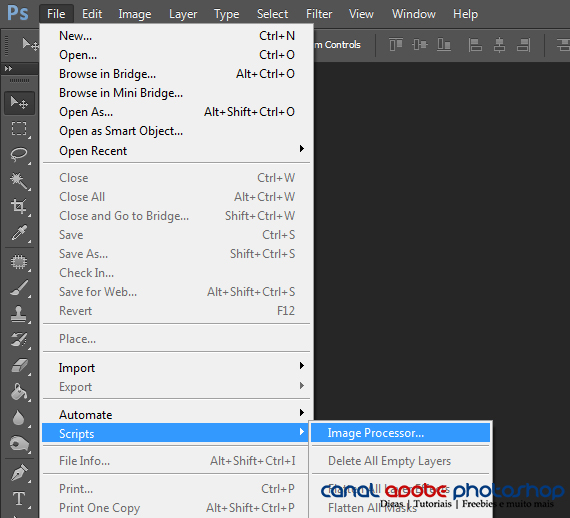Viewport: 570px width, 518px height.
Task: Click Align top edges icon
Action: 396,45
